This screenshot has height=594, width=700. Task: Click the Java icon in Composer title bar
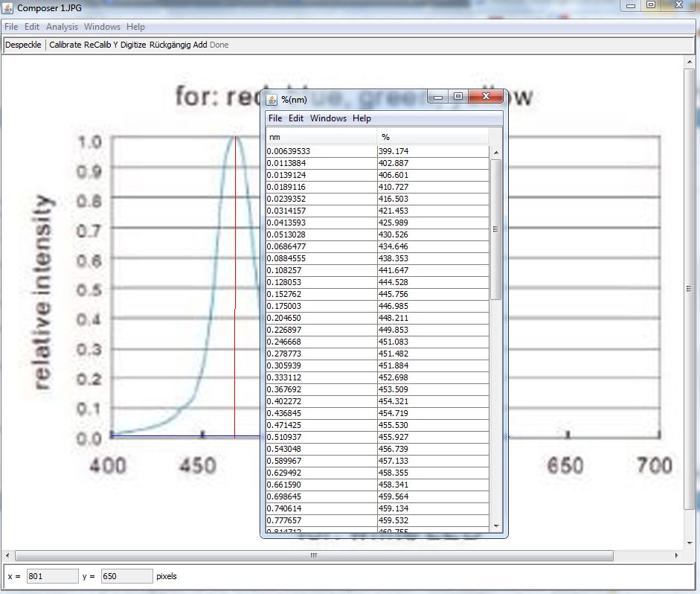(8, 8)
